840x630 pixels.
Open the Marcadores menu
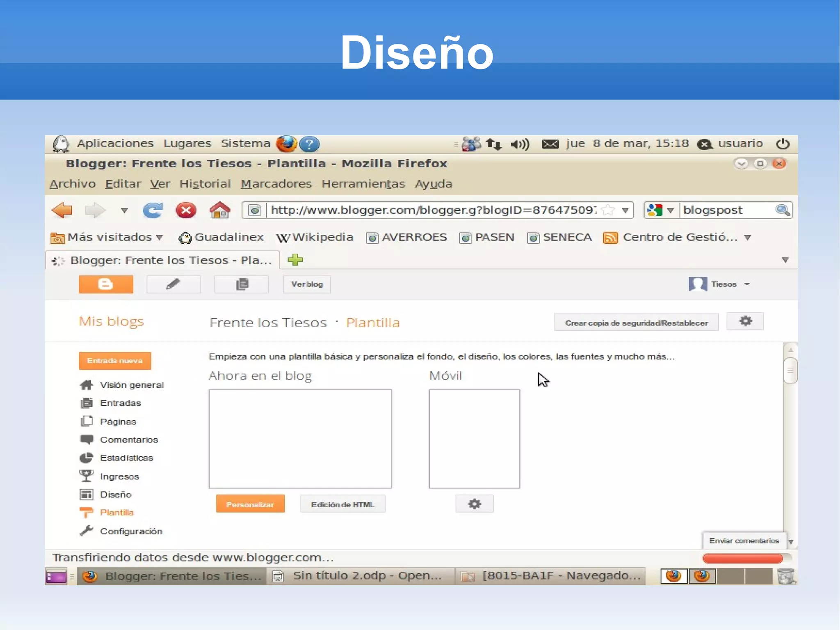276,184
